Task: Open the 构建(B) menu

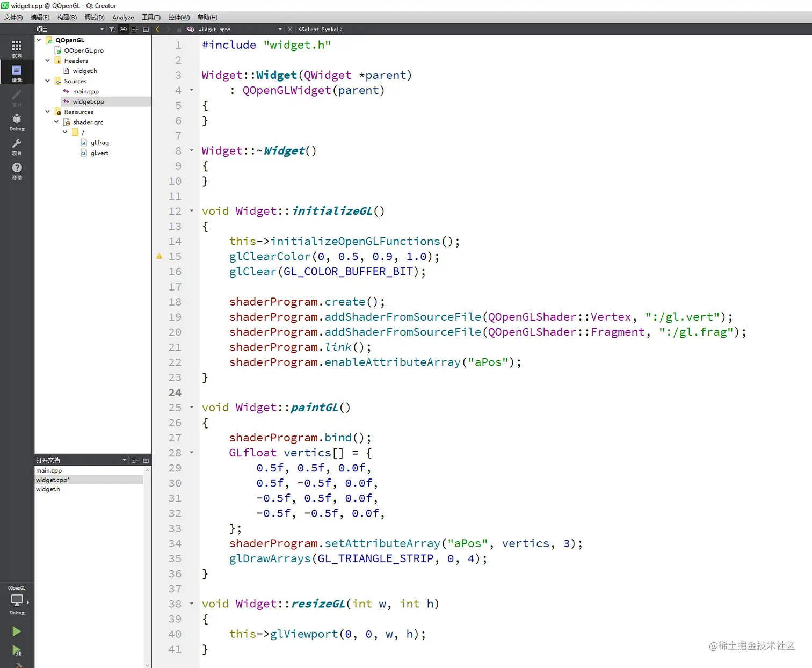Action: [67, 18]
